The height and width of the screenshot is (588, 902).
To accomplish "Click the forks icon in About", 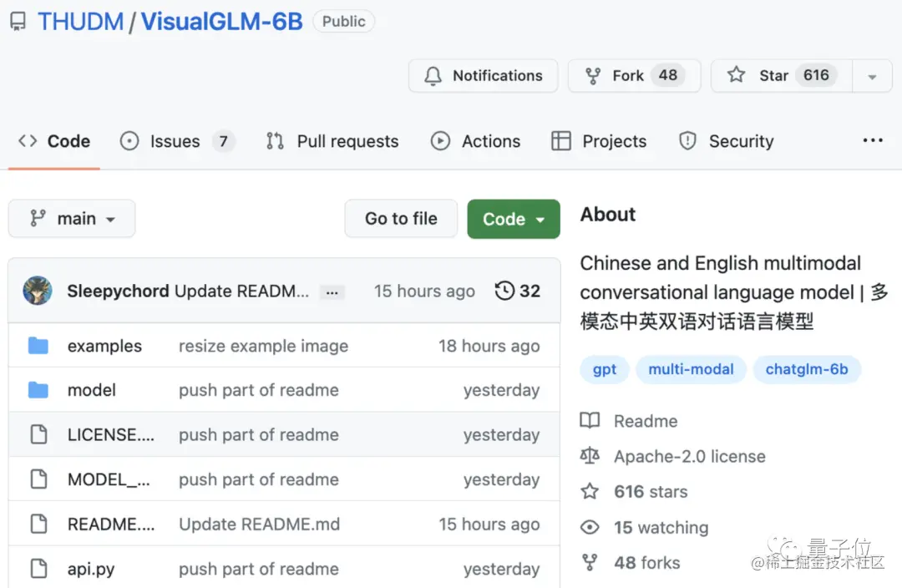I will [590, 562].
